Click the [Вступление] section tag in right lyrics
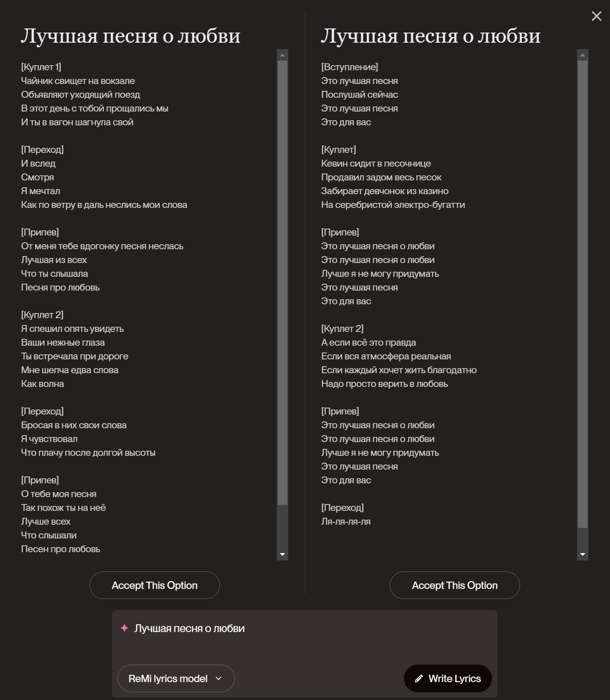This screenshot has height=700, width=610. (349, 67)
